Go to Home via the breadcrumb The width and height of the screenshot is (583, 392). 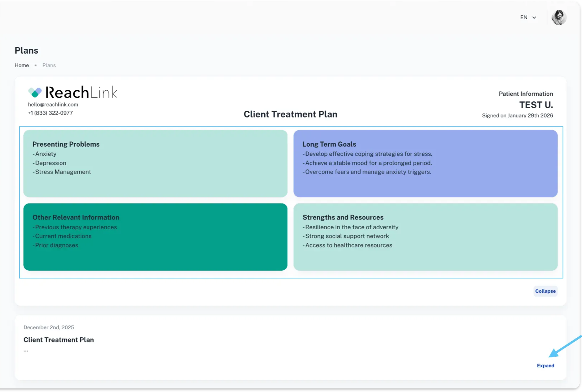tap(22, 65)
